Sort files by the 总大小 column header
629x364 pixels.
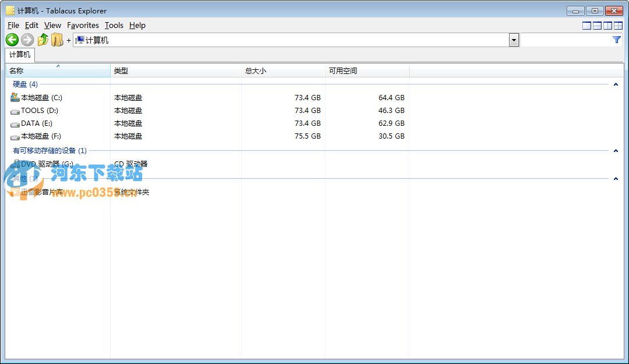coord(256,70)
